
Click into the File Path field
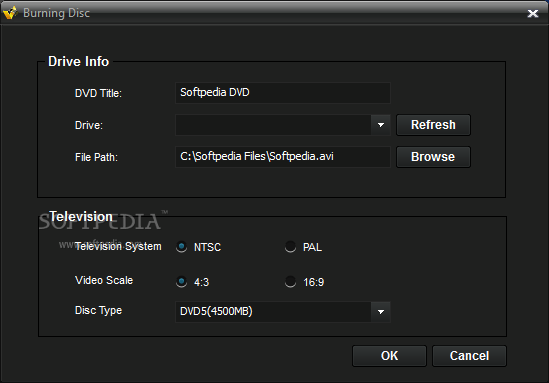click(283, 156)
